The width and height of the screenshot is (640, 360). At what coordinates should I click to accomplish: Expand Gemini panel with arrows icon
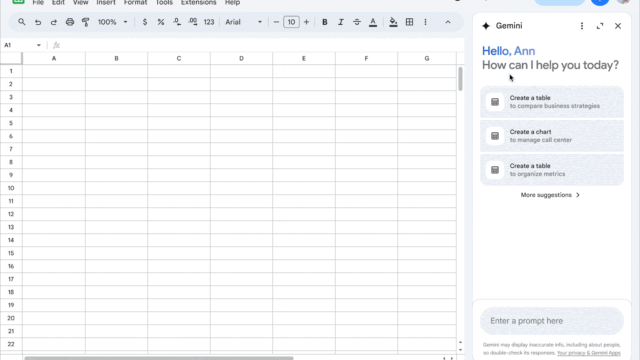600,26
